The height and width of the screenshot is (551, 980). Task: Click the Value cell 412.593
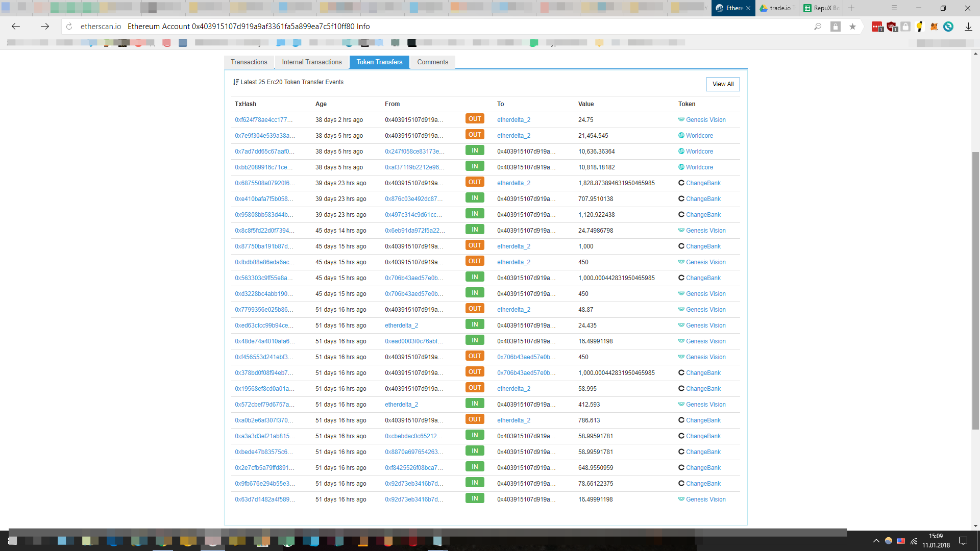click(589, 405)
